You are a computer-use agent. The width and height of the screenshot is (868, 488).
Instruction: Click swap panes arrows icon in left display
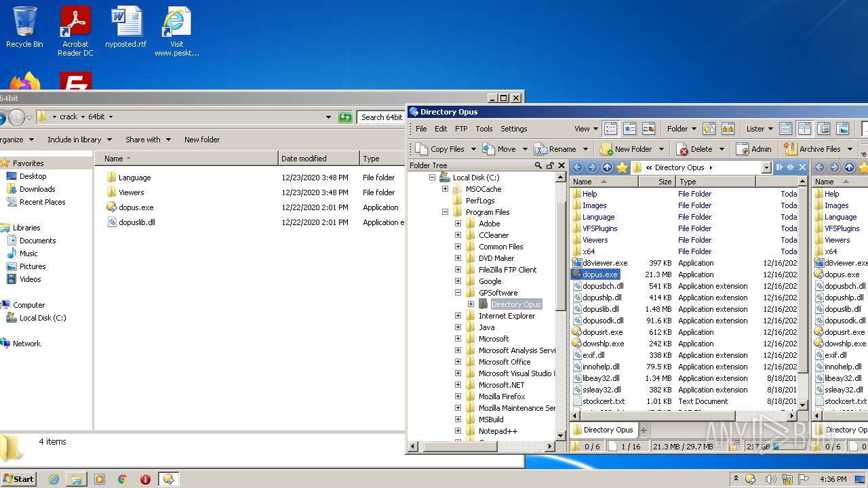[x=791, y=167]
